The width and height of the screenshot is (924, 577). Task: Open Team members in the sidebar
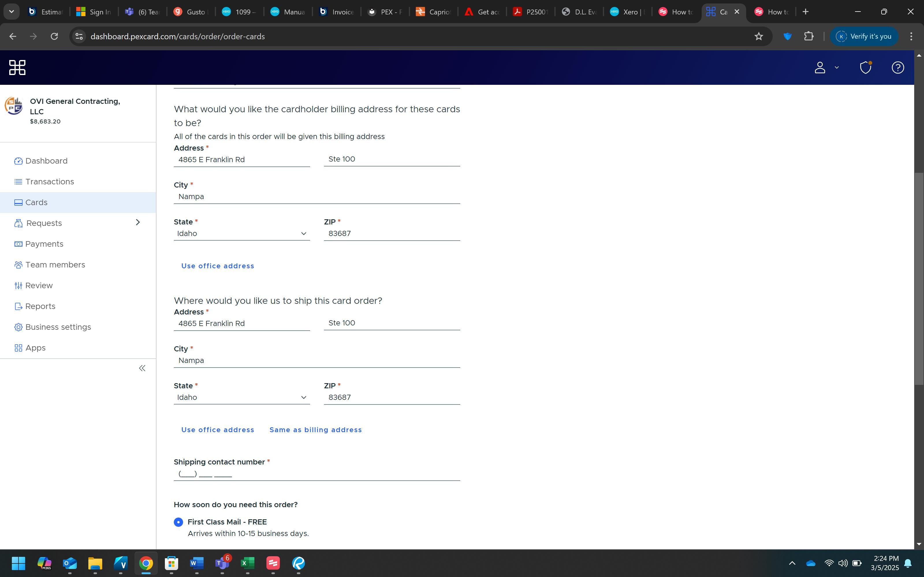(x=55, y=265)
